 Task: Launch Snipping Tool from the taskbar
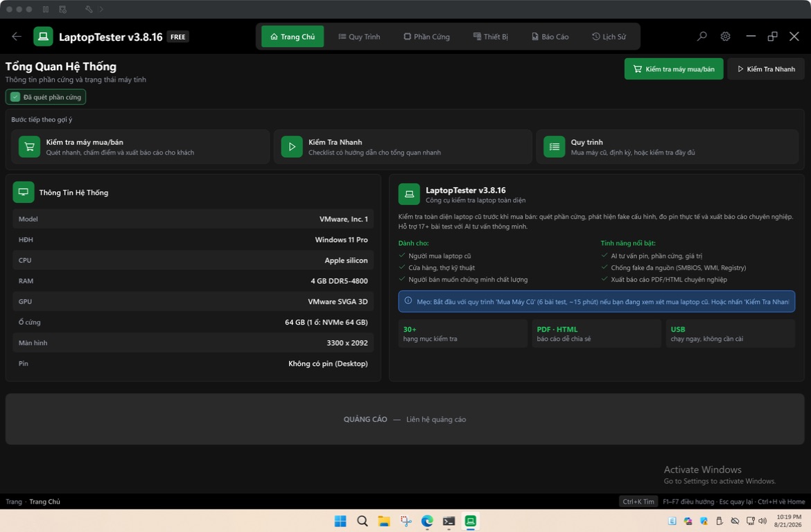point(405,521)
